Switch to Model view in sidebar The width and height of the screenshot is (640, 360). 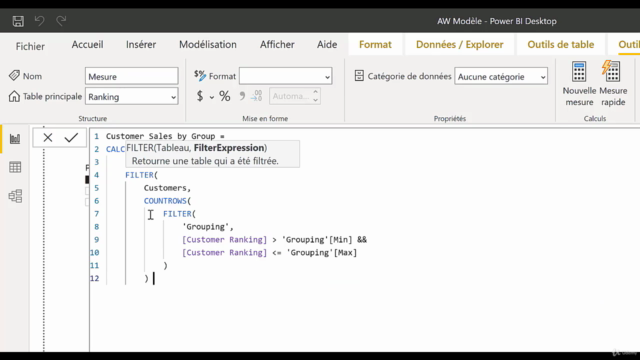point(15,196)
